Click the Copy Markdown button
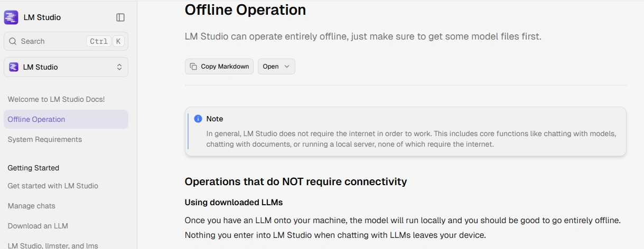The width and height of the screenshot is (644, 249). [219, 66]
